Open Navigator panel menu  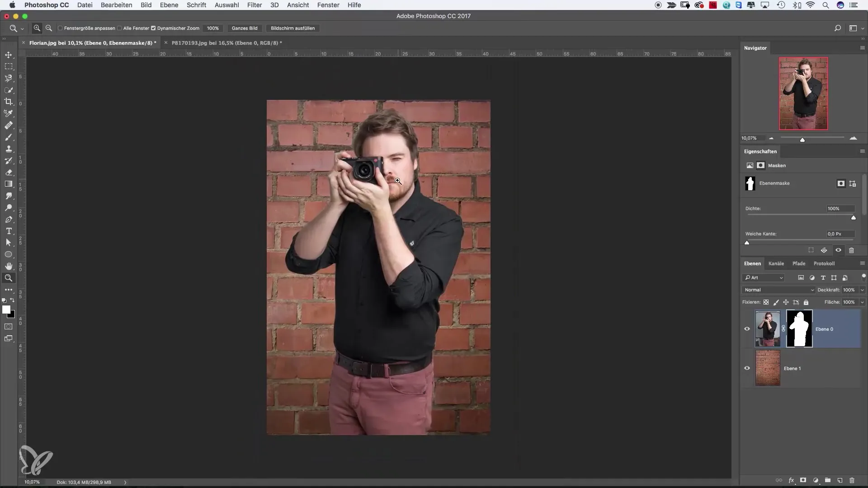click(862, 48)
